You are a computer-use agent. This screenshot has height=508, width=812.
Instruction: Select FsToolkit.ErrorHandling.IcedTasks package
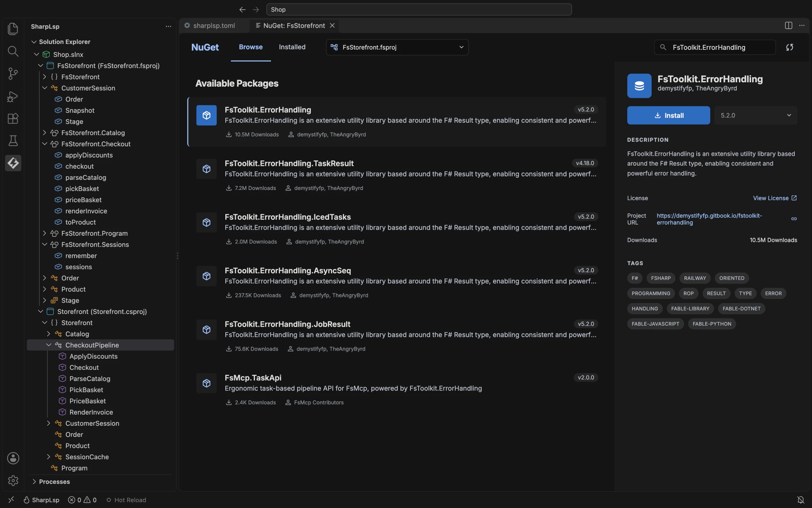tap(397, 229)
